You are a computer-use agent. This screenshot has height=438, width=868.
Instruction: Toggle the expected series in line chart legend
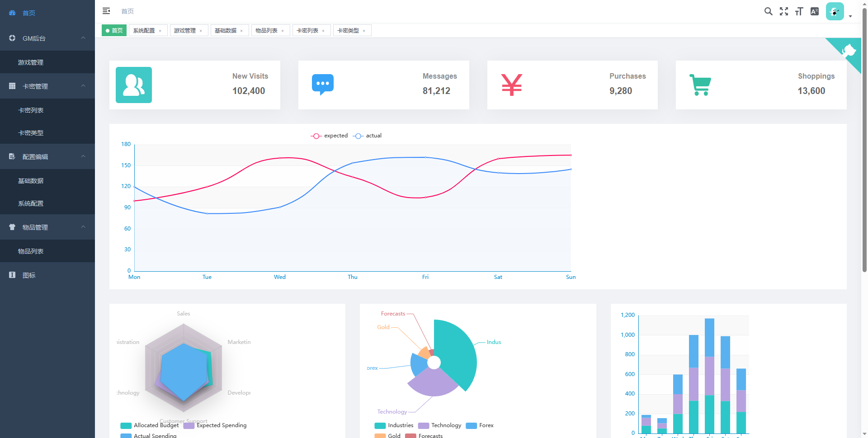tap(329, 136)
